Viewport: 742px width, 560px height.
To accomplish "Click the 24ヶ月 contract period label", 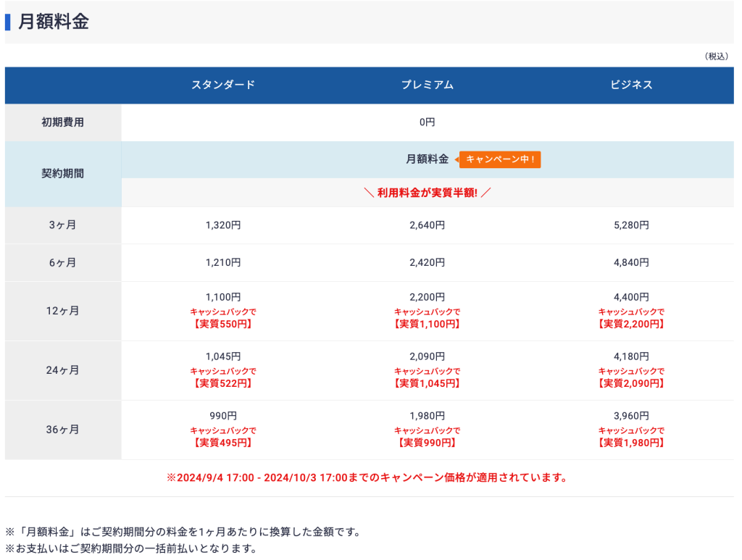I will pos(63,369).
